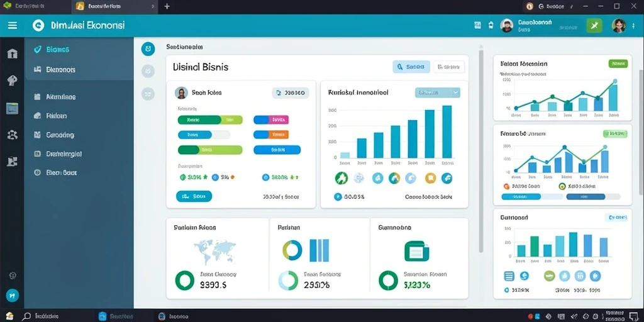The height and width of the screenshot is (322, 644).
Task: Click the green card icon in the bottom-right summary tile
Action: tap(416, 251)
